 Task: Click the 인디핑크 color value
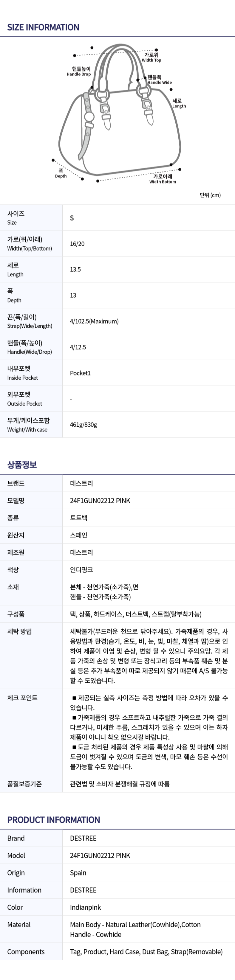pyautogui.click(x=81, y=570)
